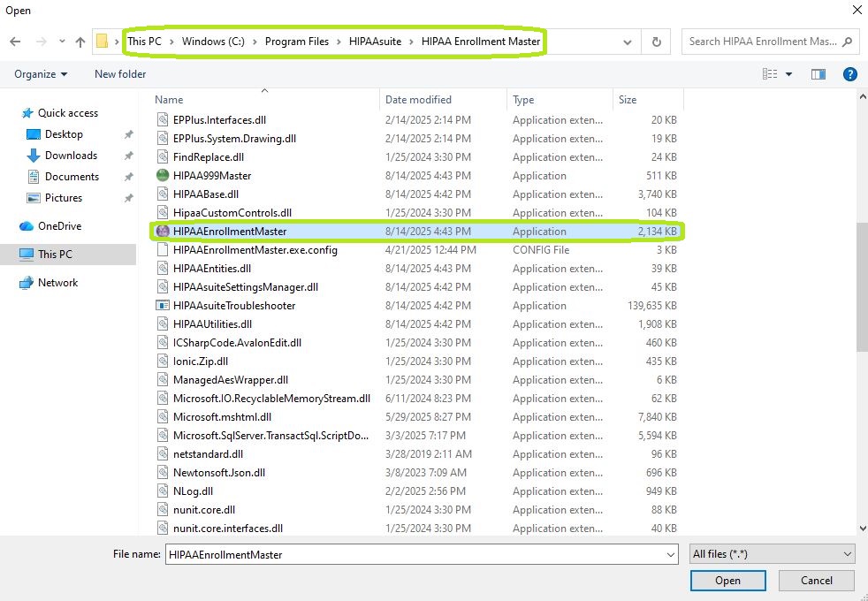Screen dimensions: 868x601
Task: Click the HIPAABase.dll file icon
Action: [162, 194]
